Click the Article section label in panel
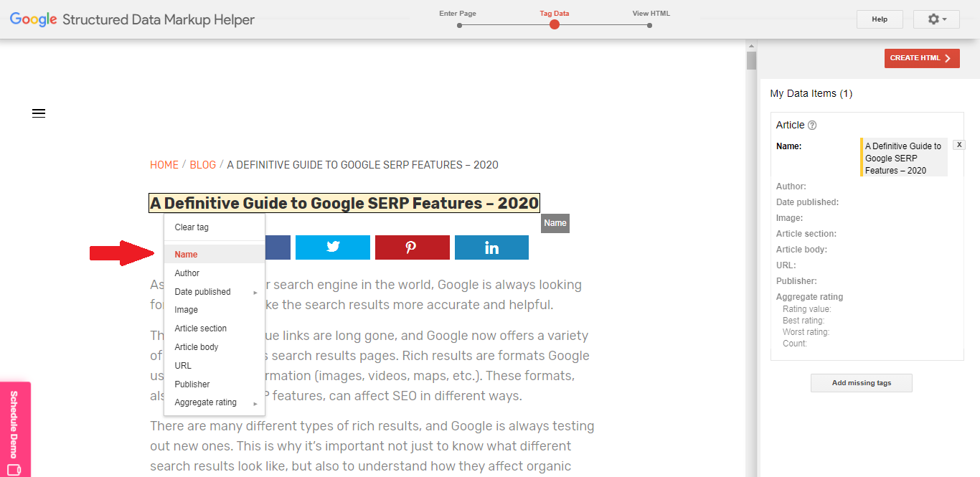This screenshot has height=477, width=980. click(806, 234)
